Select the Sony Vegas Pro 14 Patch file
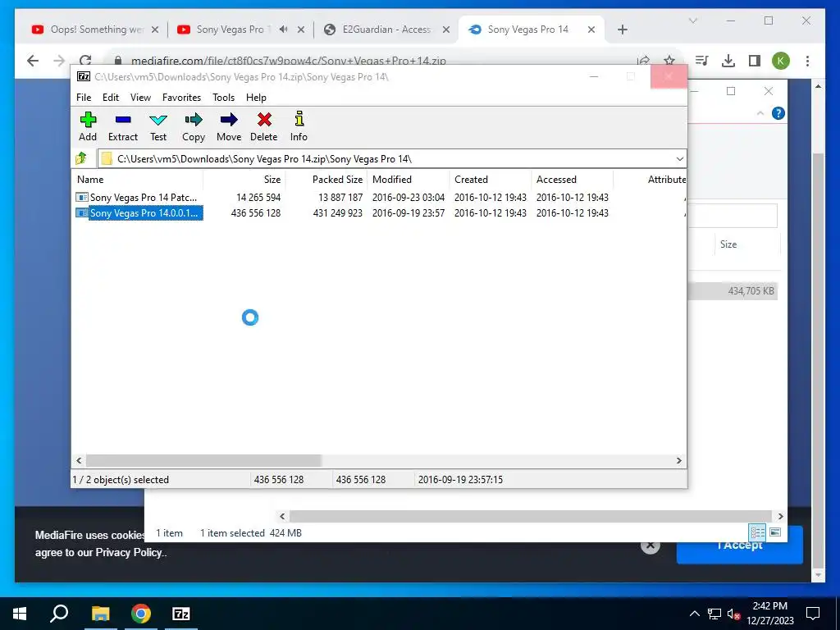This screenshot has height=630, width=840. [x=137, y=197]
